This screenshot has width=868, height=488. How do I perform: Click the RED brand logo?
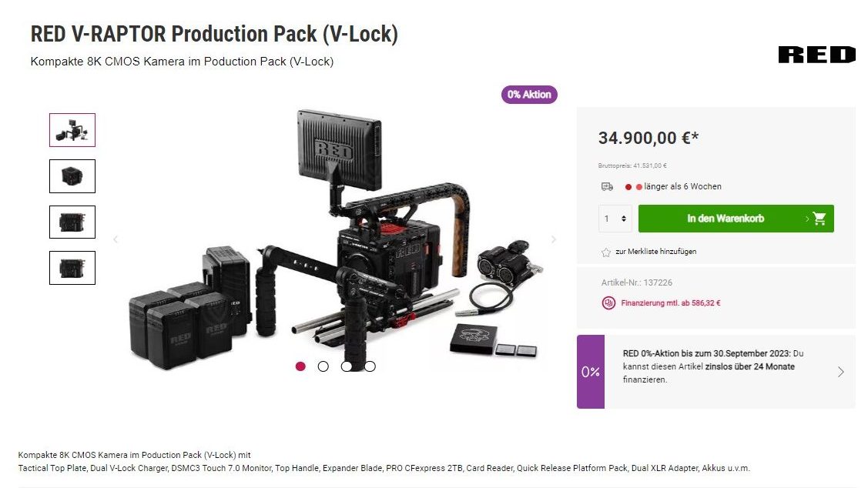[816, 55]
